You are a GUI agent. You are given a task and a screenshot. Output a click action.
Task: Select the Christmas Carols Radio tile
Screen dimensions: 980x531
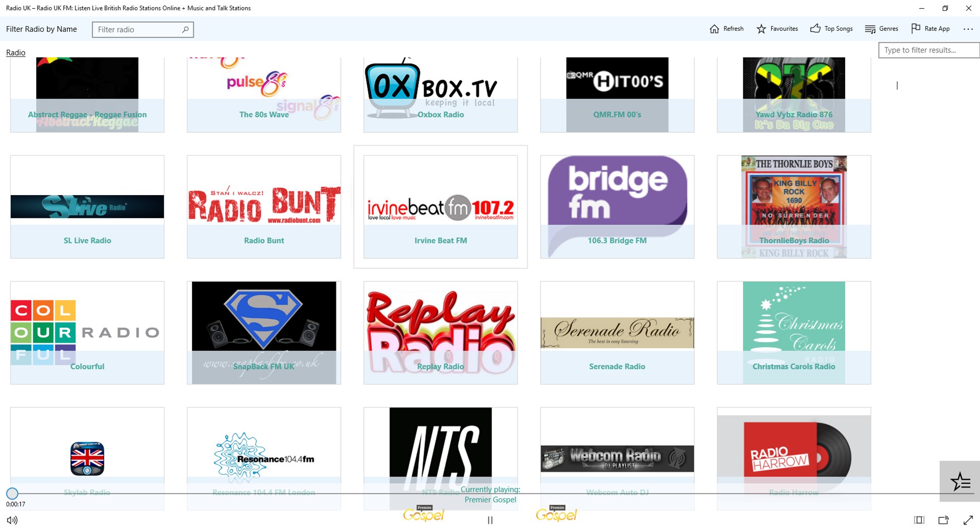click(794, 333)
